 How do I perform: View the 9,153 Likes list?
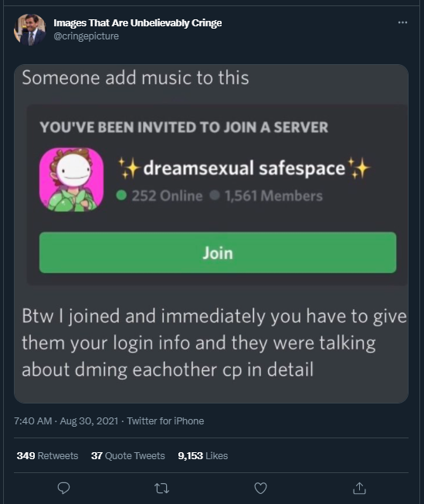pyautogui.click(x=203, y=456)
